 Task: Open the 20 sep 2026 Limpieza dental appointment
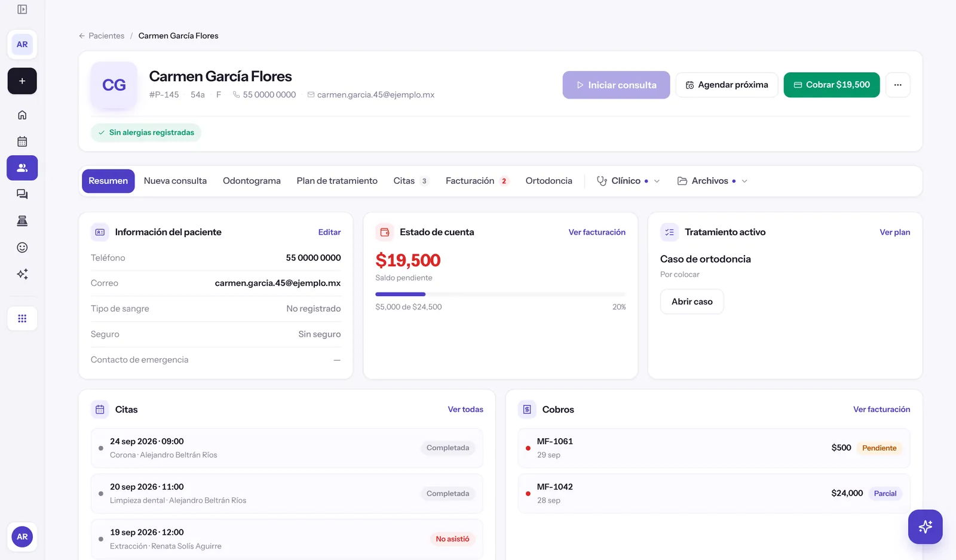coord(287,493)
